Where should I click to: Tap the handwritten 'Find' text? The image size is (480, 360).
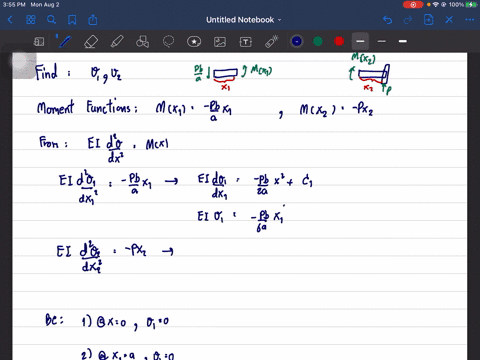click(46, 72)
